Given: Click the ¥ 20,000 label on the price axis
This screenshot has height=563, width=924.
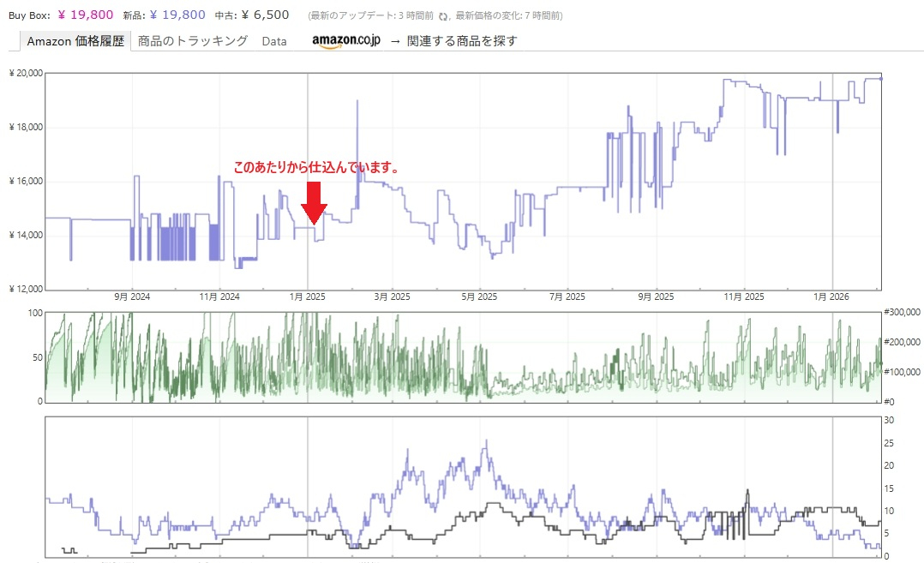Looking at the screenshot, I should (x=25, y=74).
